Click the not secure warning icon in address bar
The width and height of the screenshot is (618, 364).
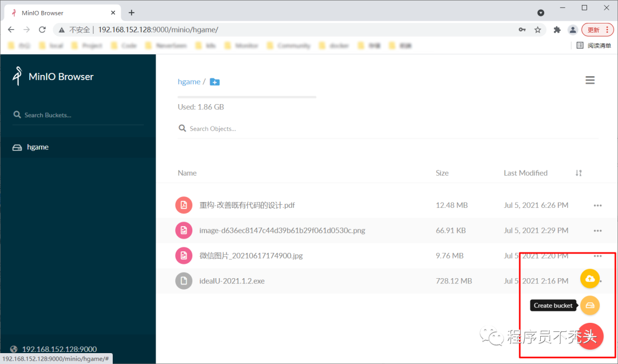(x=61, y=30)
